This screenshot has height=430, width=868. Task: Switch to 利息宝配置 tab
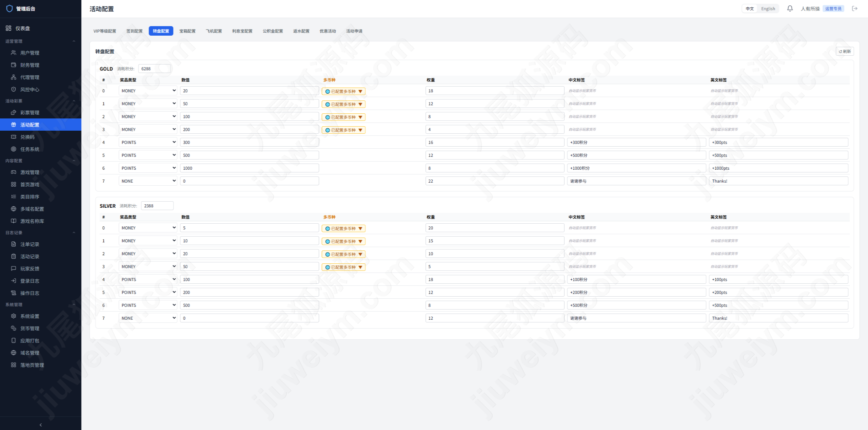click(242, 31)
